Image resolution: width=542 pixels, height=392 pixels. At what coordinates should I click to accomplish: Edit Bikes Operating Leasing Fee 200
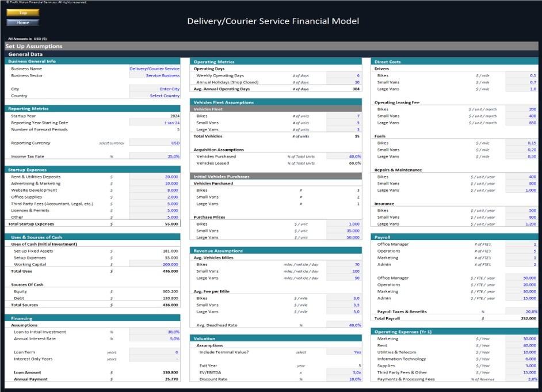point(521,109)
